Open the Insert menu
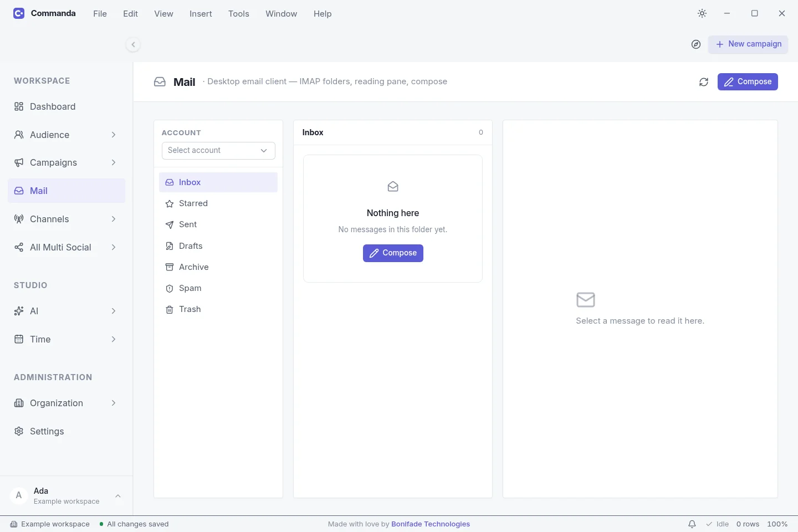Screen dimensions: 798x532 point(201,14)
